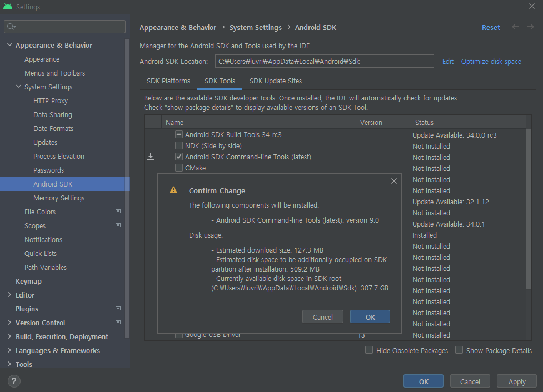Open Menus and Toolbars settings
Image resolution: width=543 pixels, height=392 pixels.
coord(54,73)
